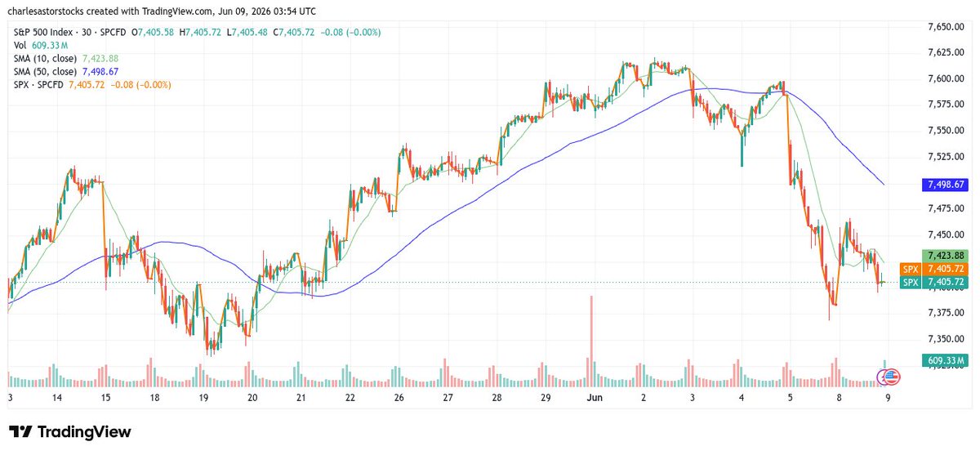Click date label 27 on time axis
The image size is (980, 455).
[x=448, y=397]
